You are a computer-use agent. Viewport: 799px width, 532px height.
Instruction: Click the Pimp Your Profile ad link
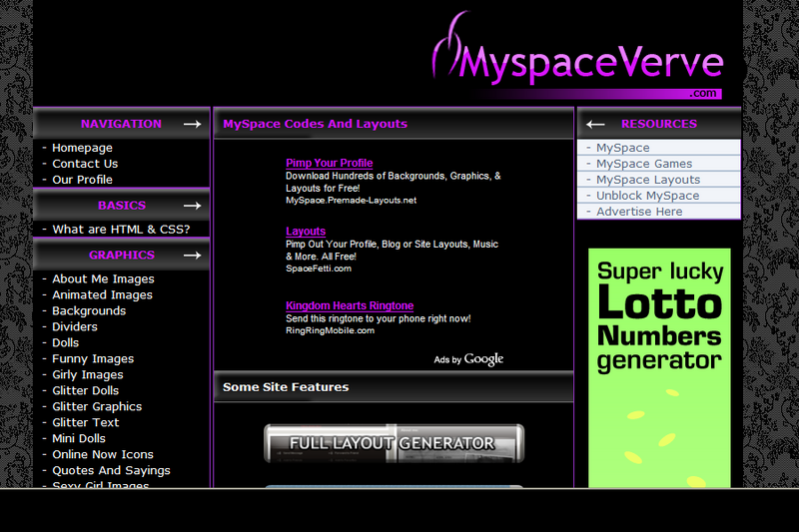coord(330,163)
